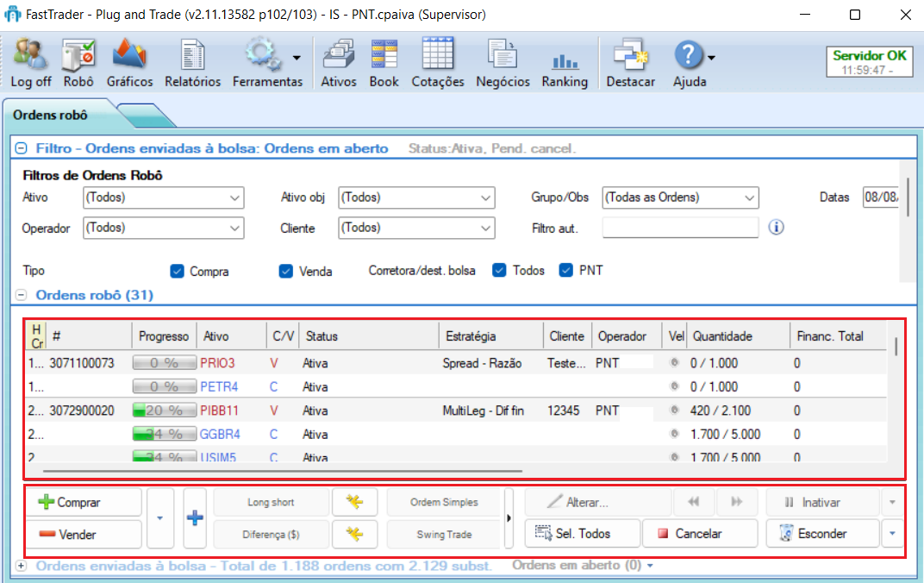This screenshot has width=924, height=583.
Task: Disable the Venda filter checkbox
Action: point(285,270)
